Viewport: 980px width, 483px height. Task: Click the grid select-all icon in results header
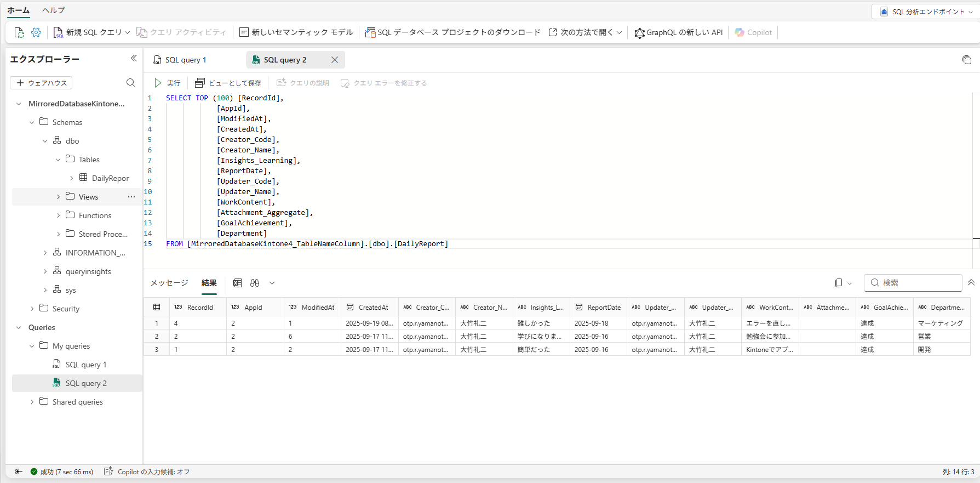pyautogui.click(x=157, y=307)
